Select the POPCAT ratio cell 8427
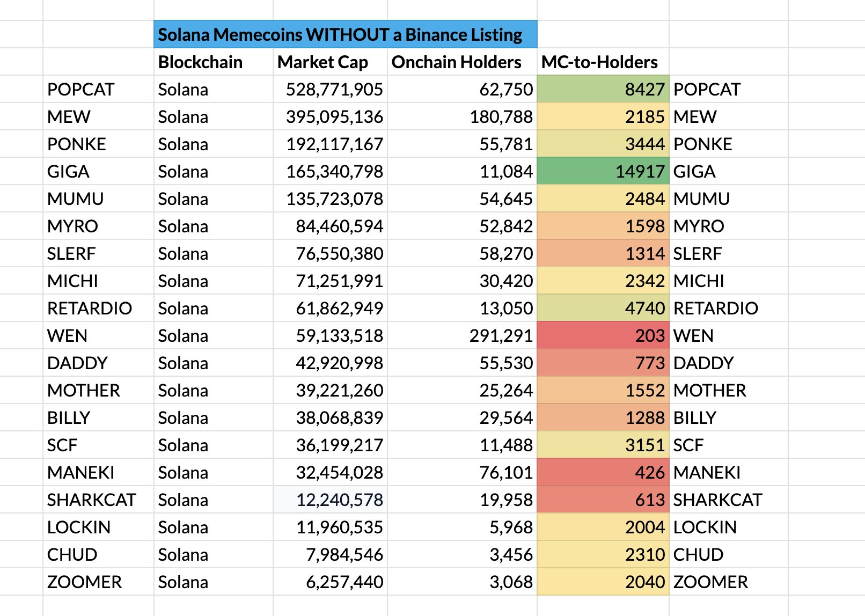 pyautogui.click(x=603, y=90)
